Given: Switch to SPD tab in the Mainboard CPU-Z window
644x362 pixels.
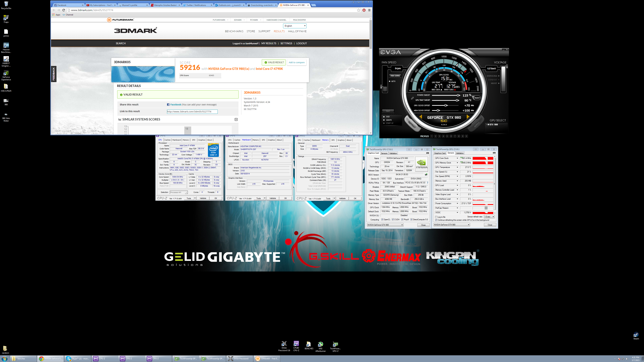Looking at the screenshot, I should coord(263,140).
